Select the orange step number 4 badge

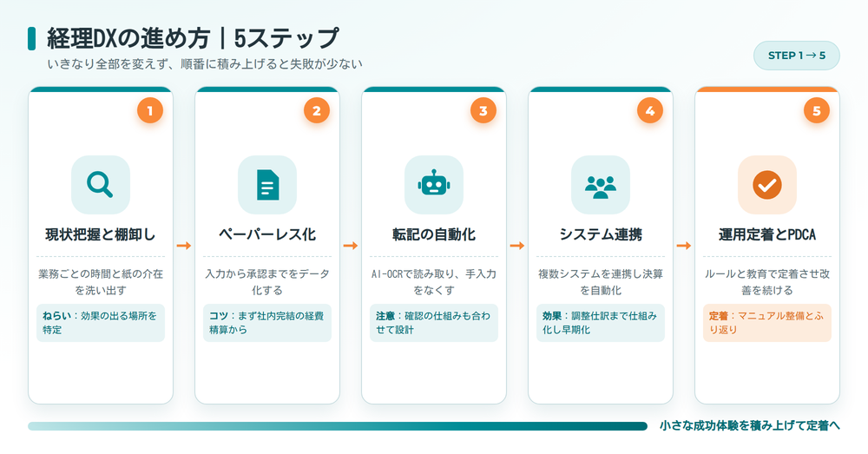pos(650,111)
